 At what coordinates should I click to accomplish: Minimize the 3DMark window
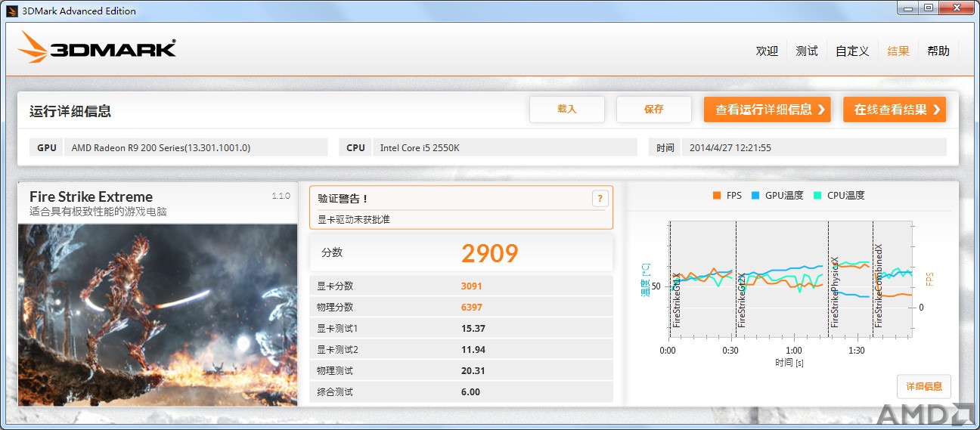click(x=907, y=8)
